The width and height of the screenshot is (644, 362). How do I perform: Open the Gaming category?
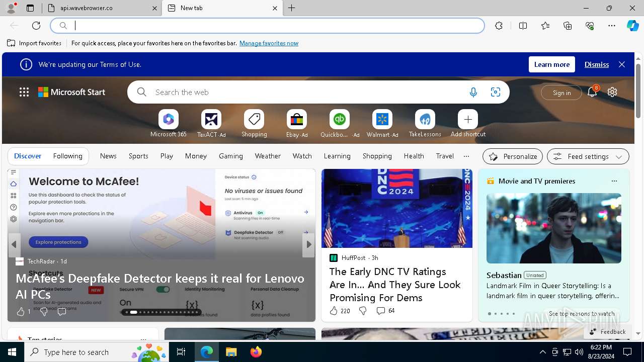(x=231, y=156)
